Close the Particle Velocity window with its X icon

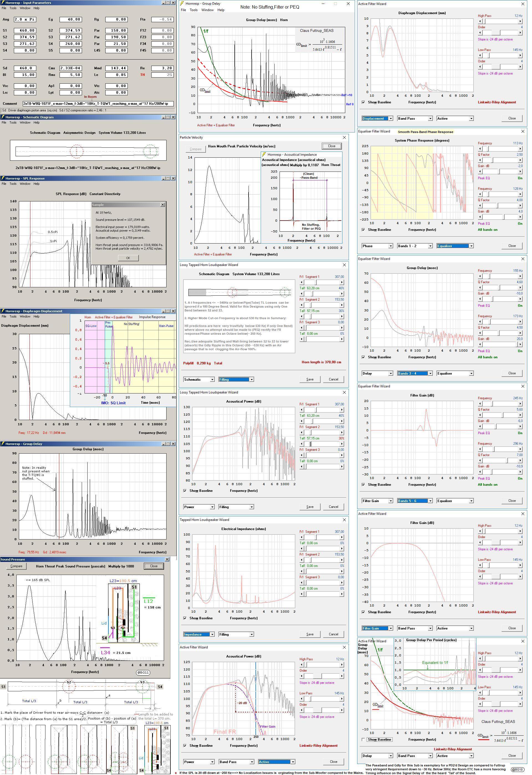click(x=344, y=137)
